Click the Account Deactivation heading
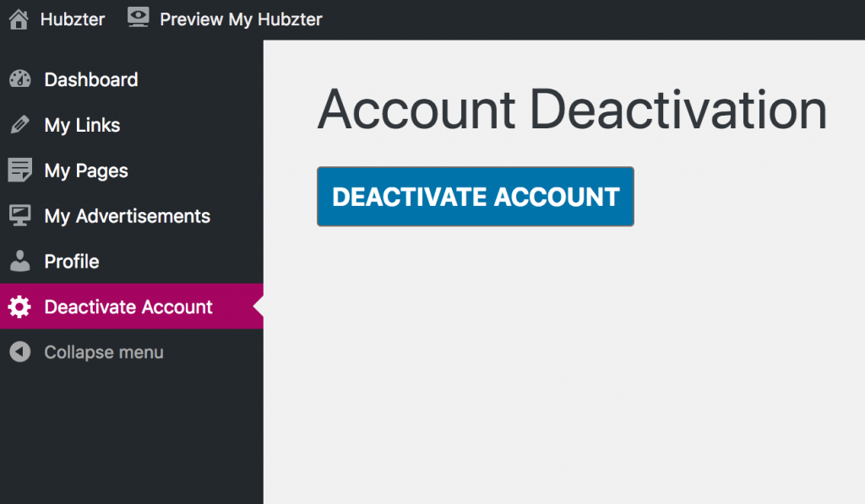The image size is (865, 504). (x=572, y=111)
